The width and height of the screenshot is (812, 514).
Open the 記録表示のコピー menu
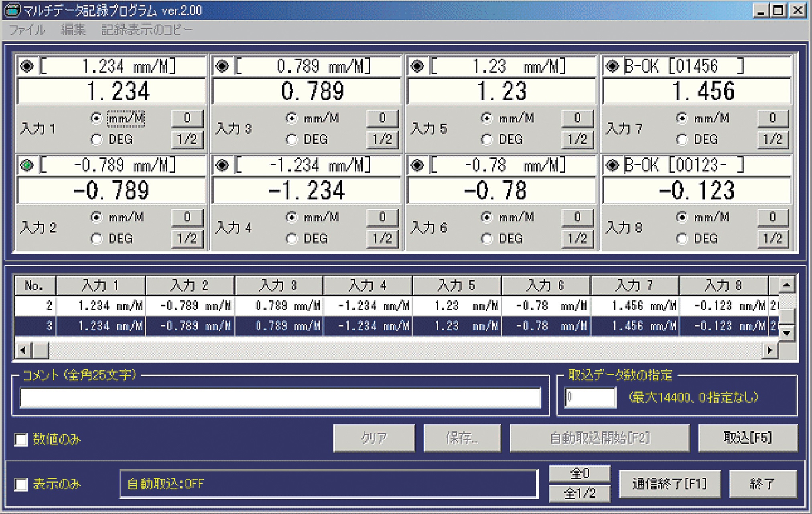(147, 30)
